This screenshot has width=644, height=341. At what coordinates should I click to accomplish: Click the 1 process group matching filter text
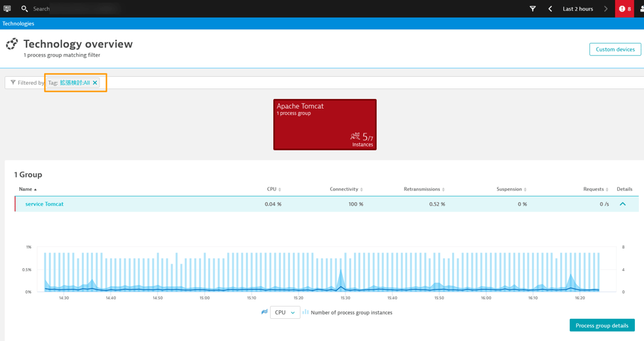pyautogui.click(x=62, y=55)
